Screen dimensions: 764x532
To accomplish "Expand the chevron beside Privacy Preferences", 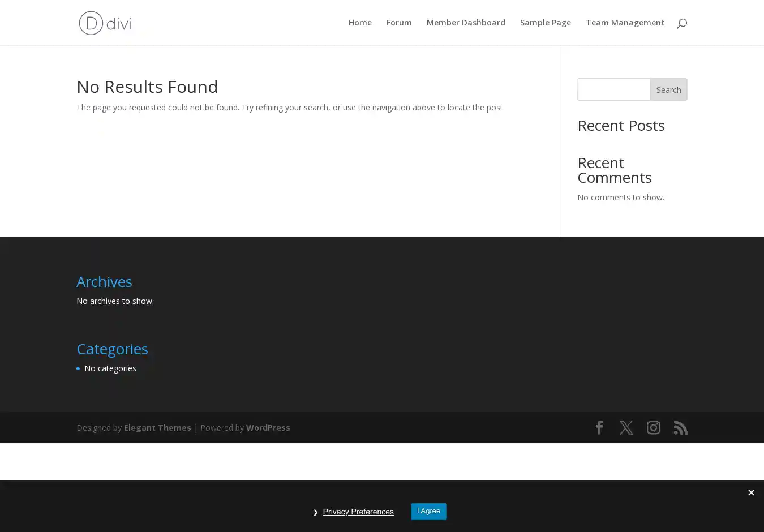I will point(316,513).
